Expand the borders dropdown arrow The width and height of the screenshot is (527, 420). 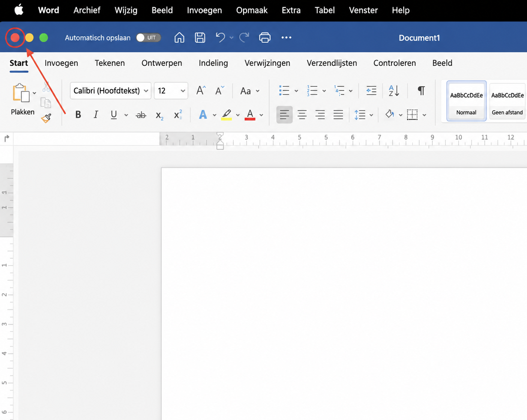(x=424, y=115)
